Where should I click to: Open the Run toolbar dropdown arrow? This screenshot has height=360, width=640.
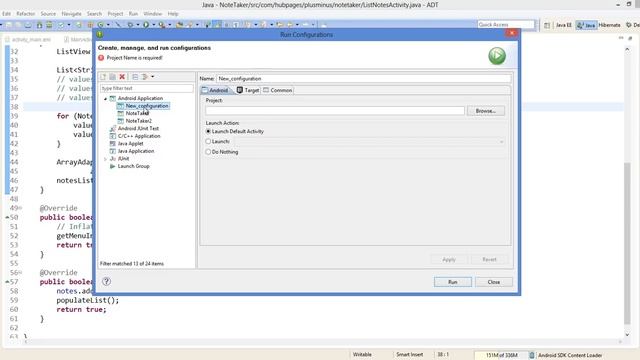[x=153, y=25]
